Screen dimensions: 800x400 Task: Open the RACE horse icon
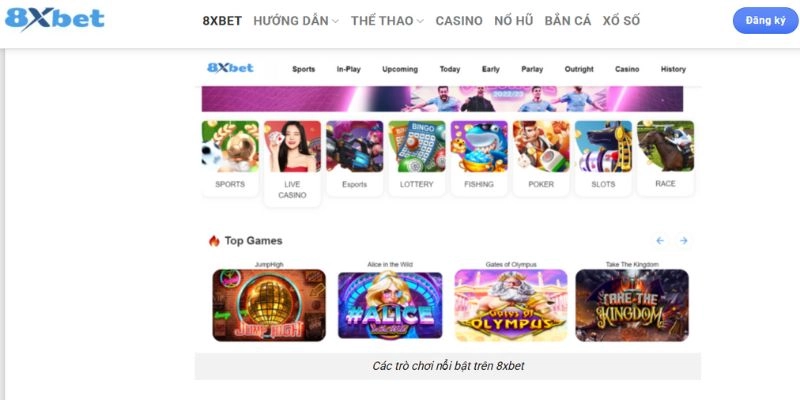pos(665,147)
